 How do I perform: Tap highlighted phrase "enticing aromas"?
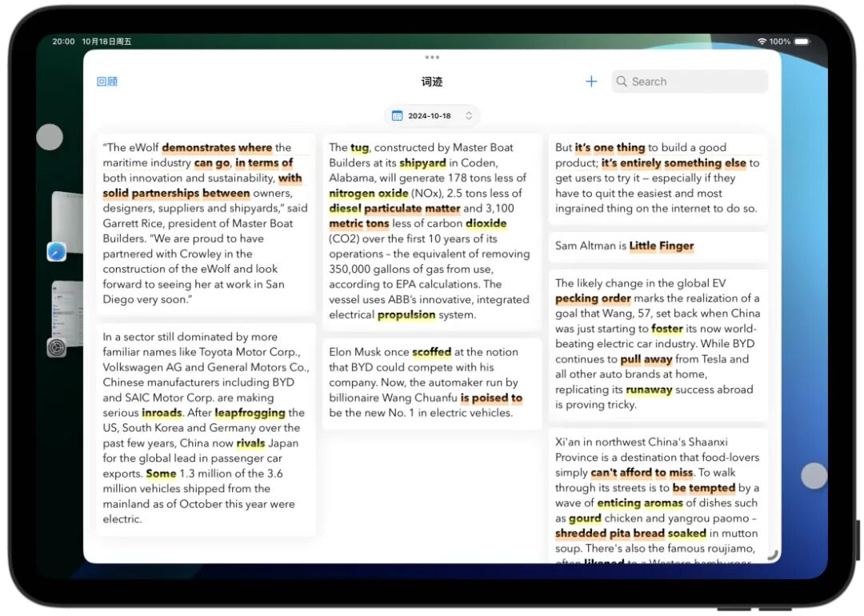(x=640, y=503)
